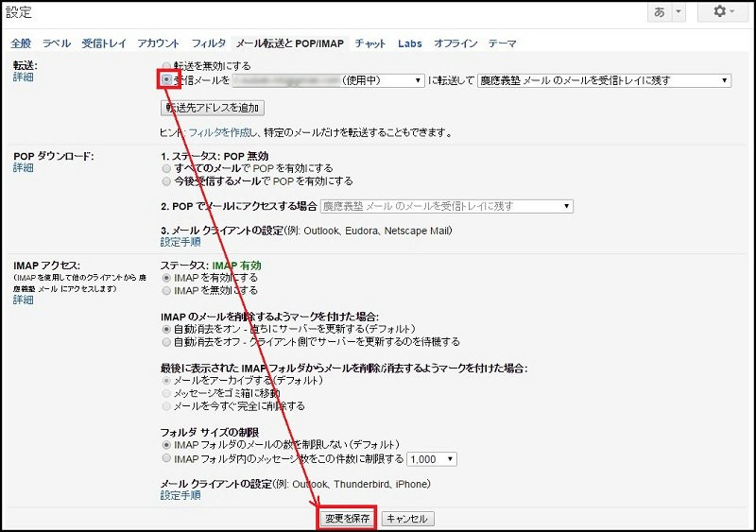Open '詳細' link under IMAP アクセス
Image resolution: width=756 pixels, height=532 pixels.
pyautogui.click(x=23, y=300)
